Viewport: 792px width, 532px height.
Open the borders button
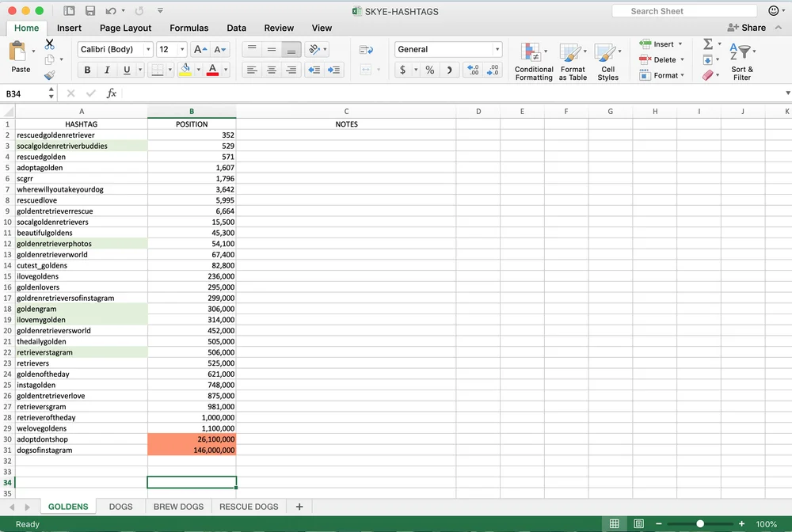[x=158, y=70]
